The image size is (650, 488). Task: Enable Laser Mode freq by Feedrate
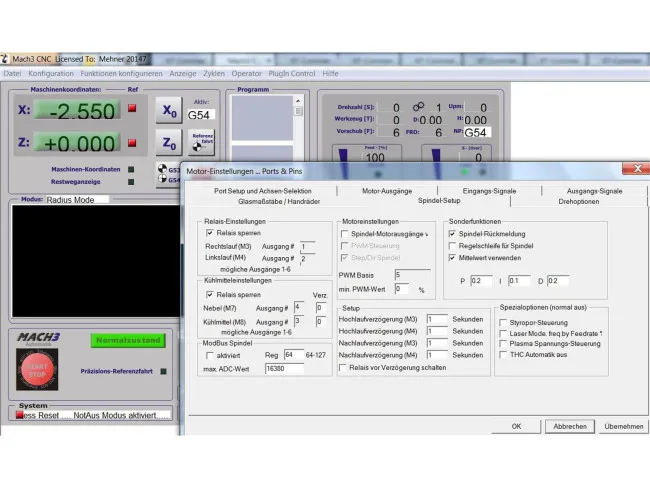pos(503,333)
